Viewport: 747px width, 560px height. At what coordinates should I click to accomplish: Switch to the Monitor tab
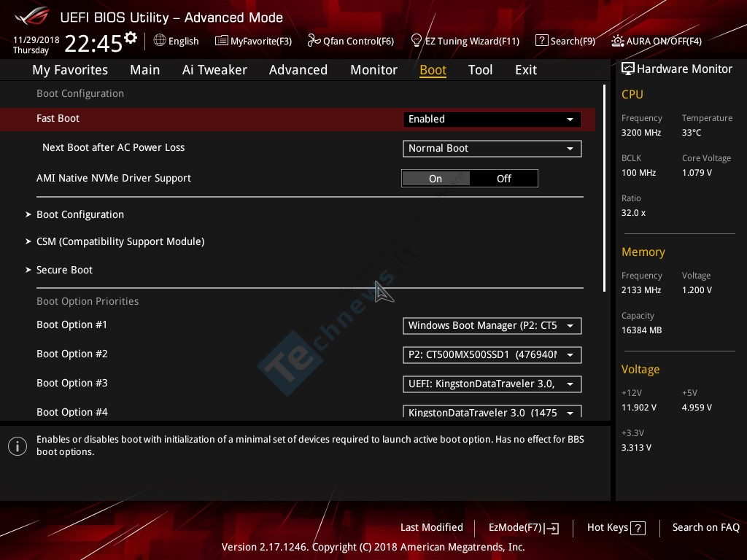(x=373, y=70)
